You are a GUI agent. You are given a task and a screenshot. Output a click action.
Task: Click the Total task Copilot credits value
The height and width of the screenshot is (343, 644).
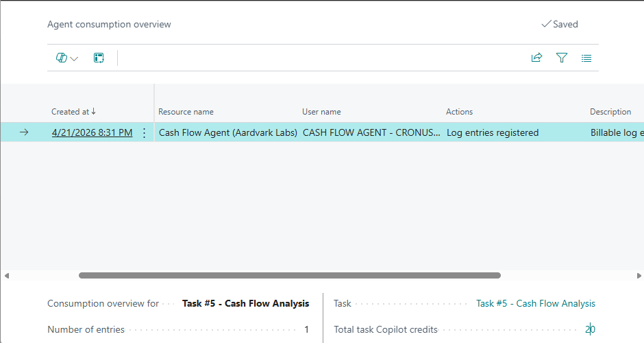pyautogui.click(x=590, y=329)
